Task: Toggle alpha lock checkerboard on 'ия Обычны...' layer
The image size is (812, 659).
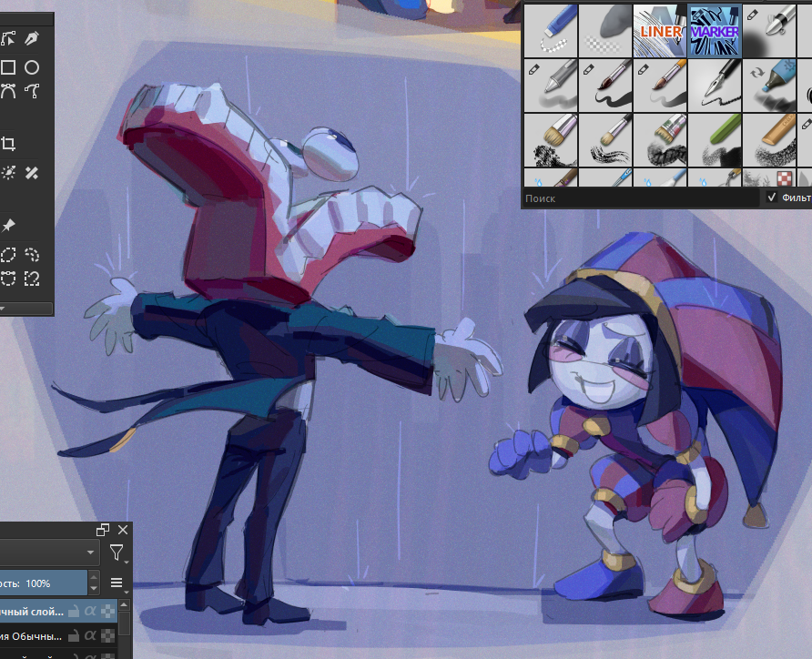Action: coord(107,635)
